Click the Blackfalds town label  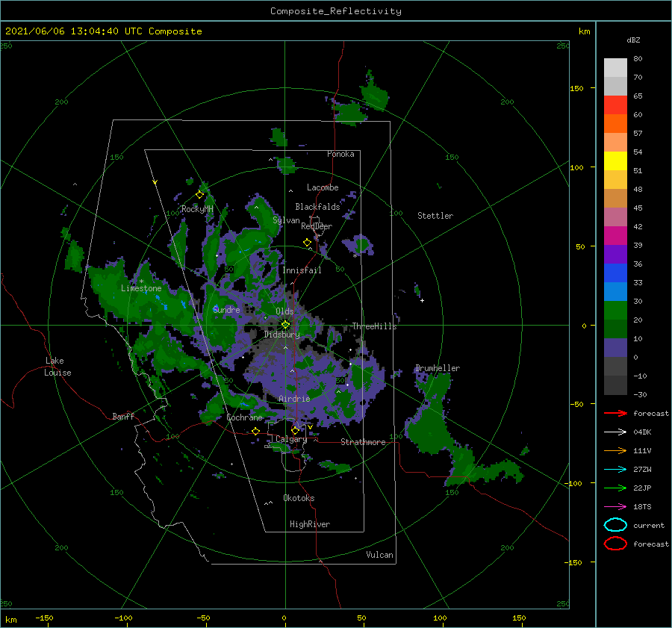317,207
